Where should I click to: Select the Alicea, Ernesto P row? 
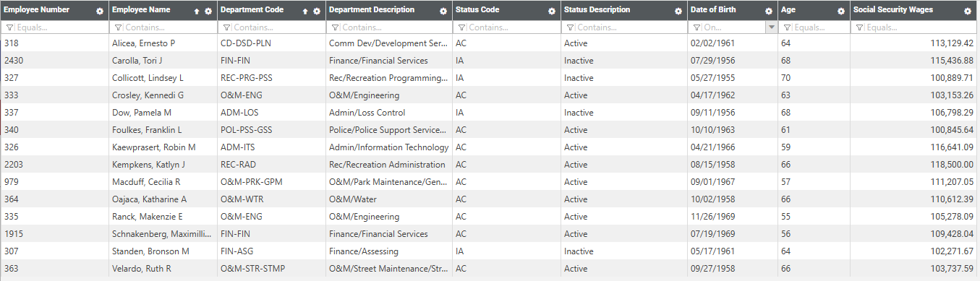pyautogui.click(x=489, y=43)
